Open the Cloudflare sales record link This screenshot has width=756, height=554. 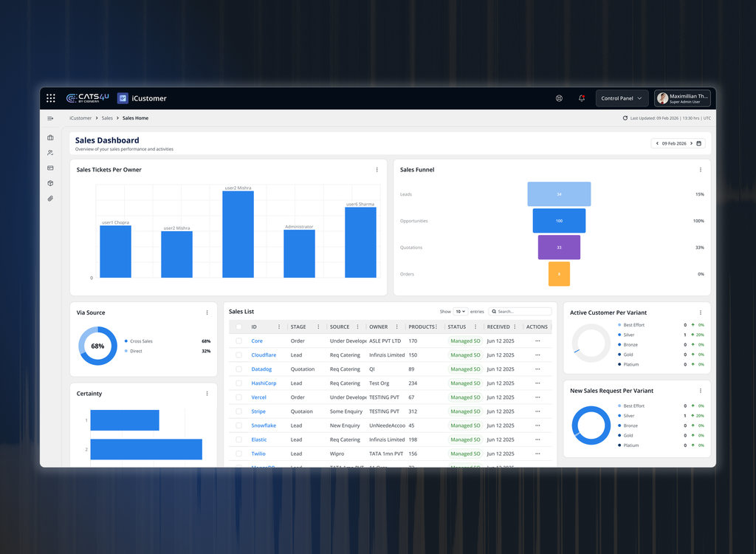[264, 355]
